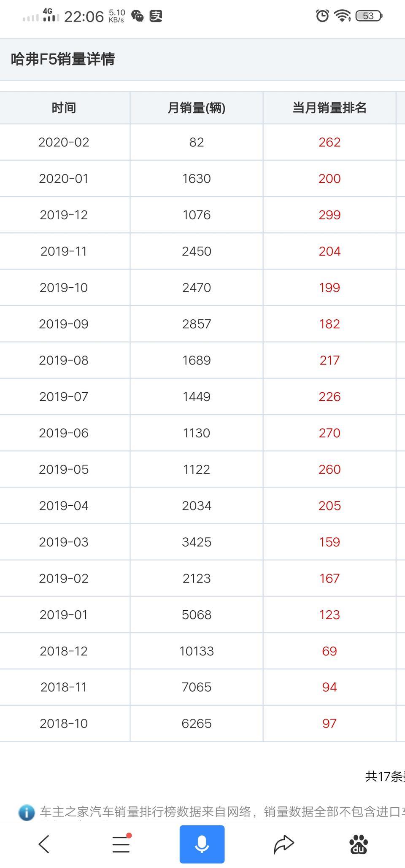Tap the blue info icon near disclaimer
The image size is (405, 868).
pos(27,812)
